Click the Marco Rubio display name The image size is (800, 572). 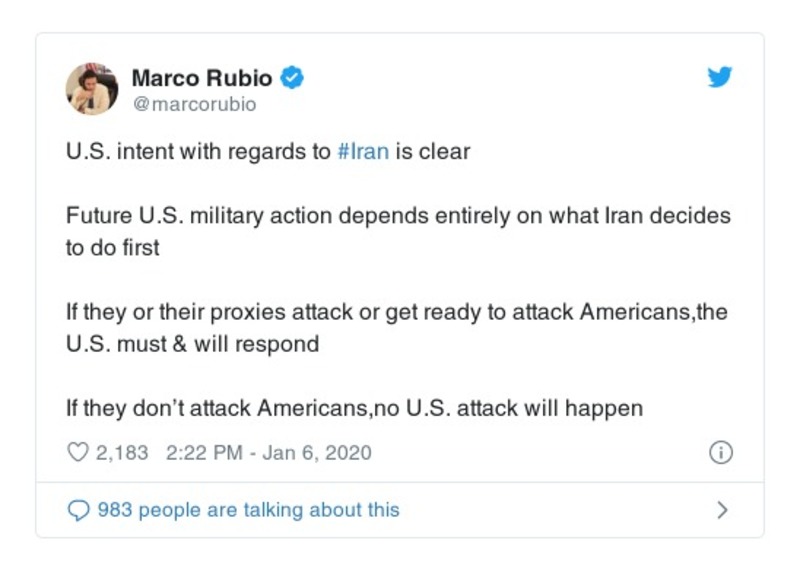point(202,77)
